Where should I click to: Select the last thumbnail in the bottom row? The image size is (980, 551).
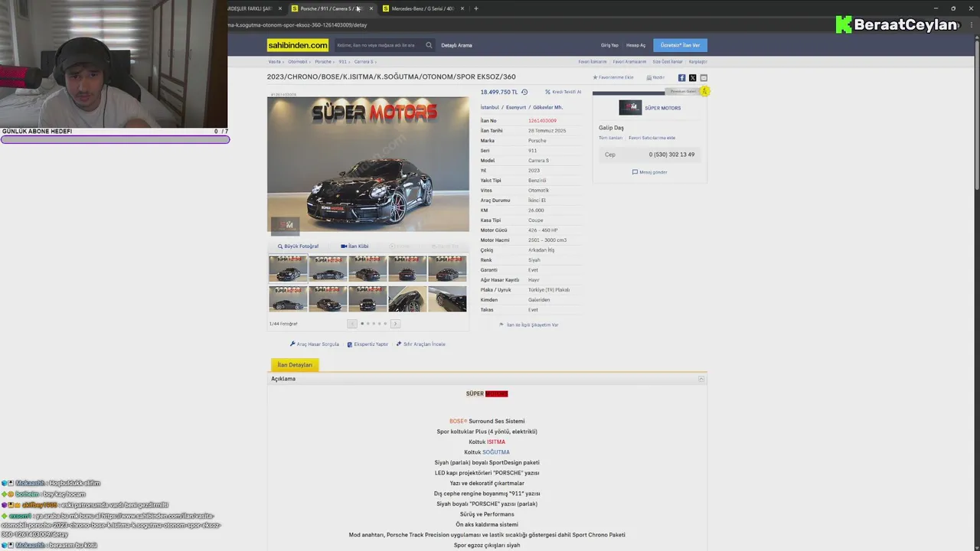click(x=447, y=298)
